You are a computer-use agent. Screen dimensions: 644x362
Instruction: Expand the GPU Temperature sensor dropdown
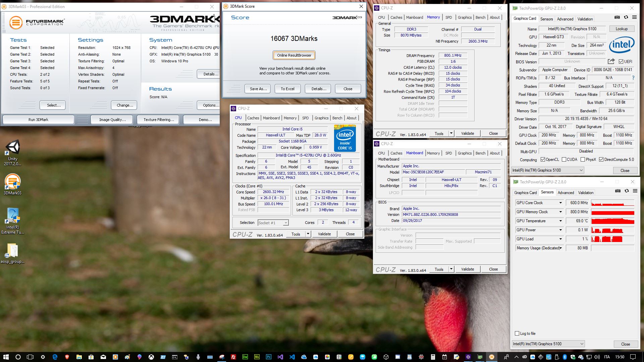coord(560,221)
